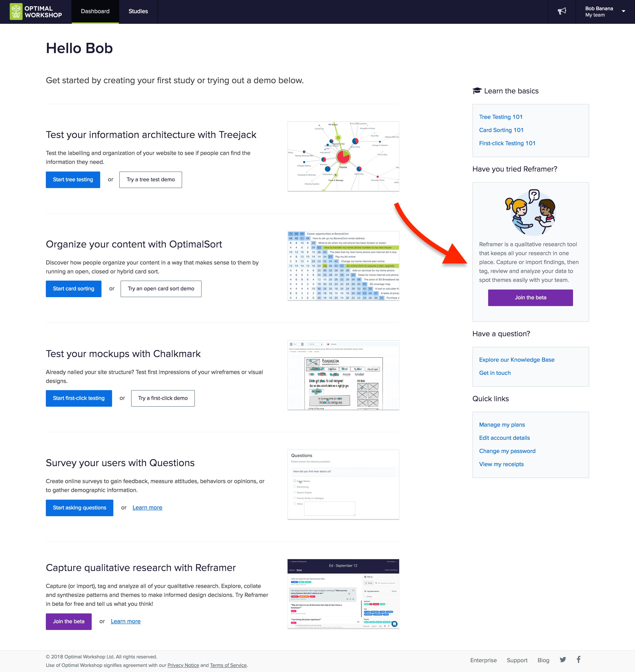Click the graduation cap icon beside Learn the basics
This screenshot has height=672, width=635.
[477, 91]
